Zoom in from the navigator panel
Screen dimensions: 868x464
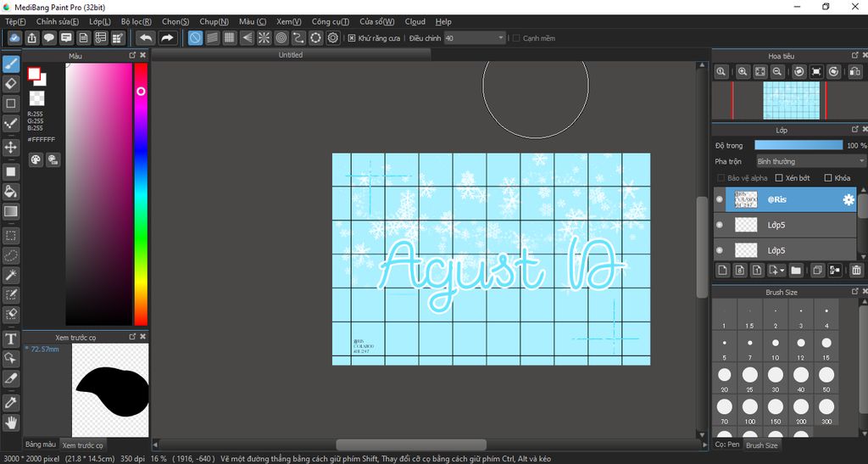coord(743,71)
